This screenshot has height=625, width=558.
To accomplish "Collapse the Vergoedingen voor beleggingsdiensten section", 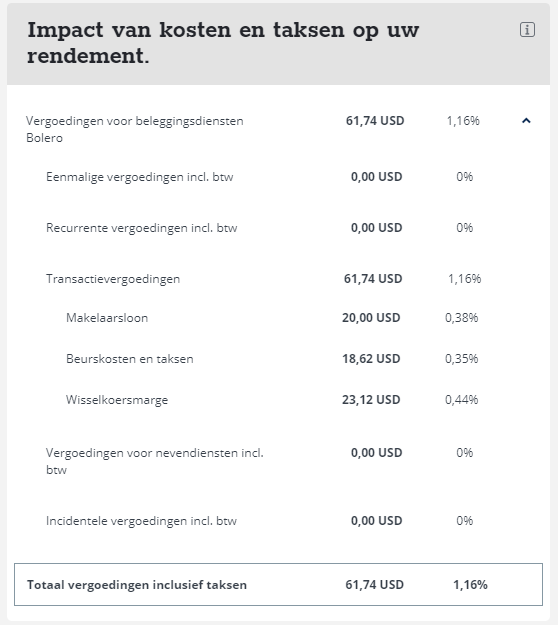I will tap(526, 120).
